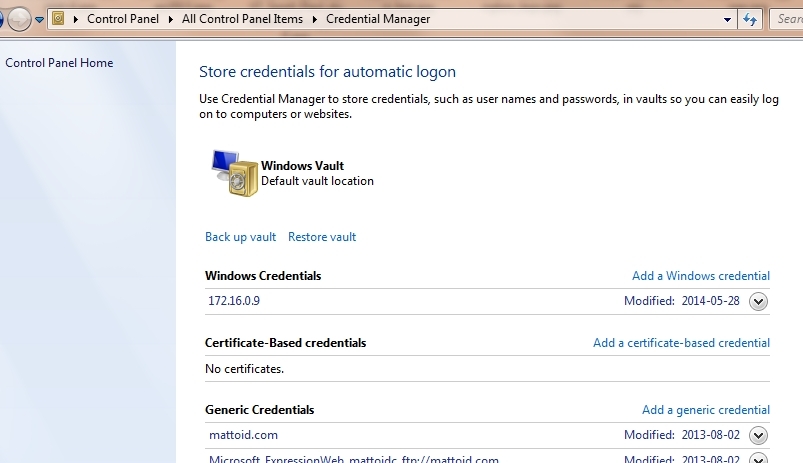Click the Credential Manager icon in address bar
The width and height of the screenshot is (803, 463).
point(58,19)
